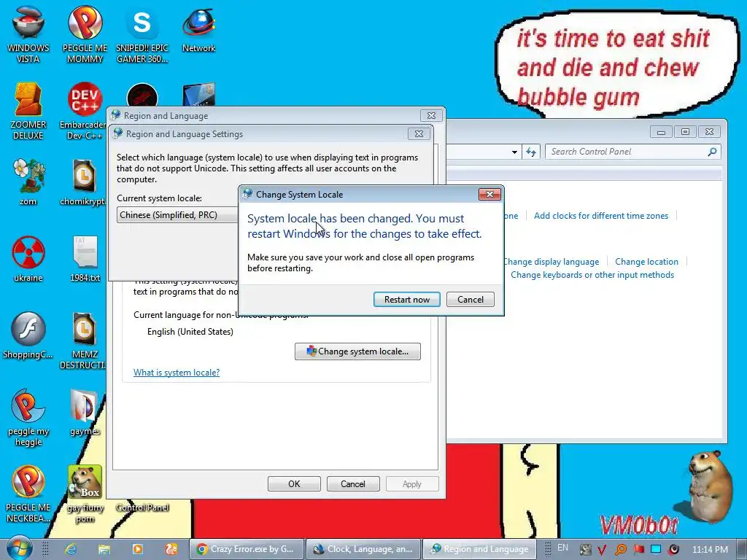Click the Search Control Panel field

pos(632,152)
